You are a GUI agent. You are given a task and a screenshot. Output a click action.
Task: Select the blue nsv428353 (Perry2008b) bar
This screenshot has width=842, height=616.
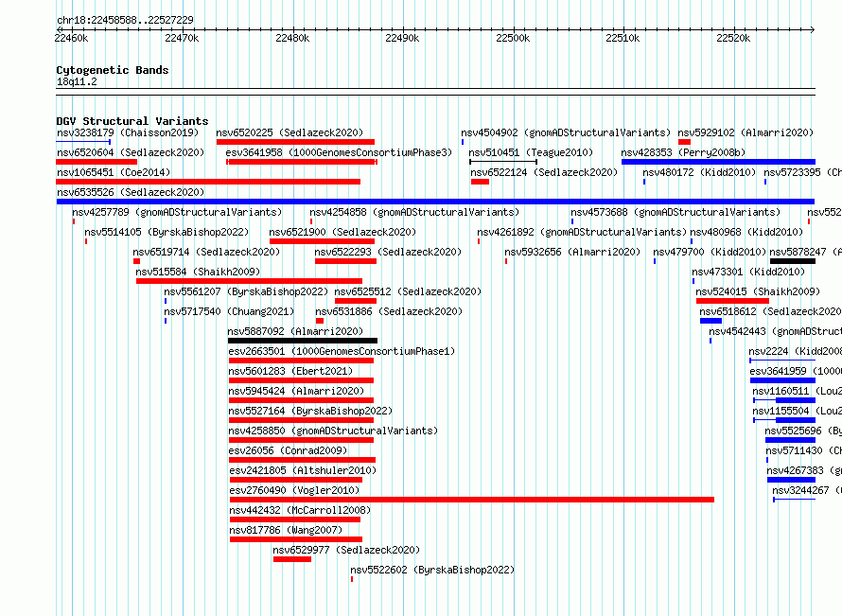[718, 162]
